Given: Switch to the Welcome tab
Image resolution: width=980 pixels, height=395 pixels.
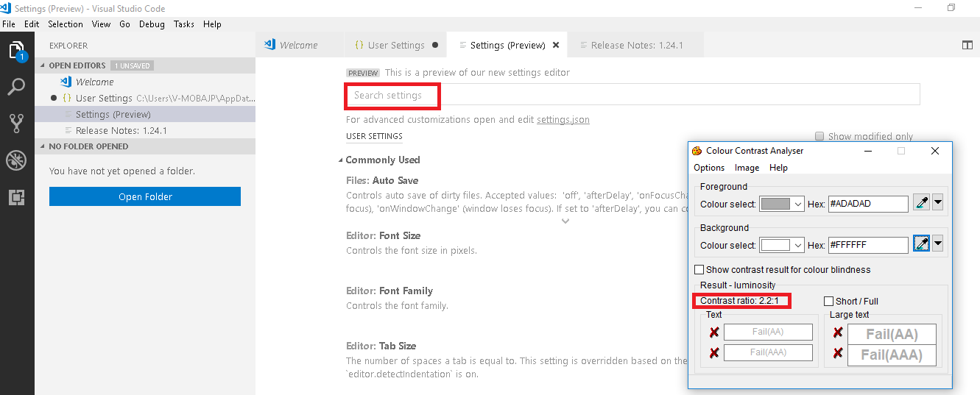Looking at the screenshot, I should click(x=300, y=45).
